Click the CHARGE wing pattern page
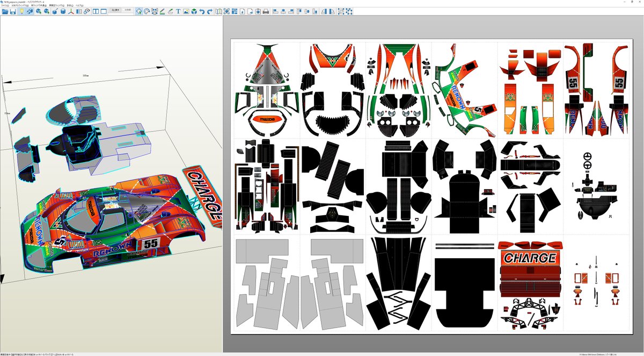Screen dimensions: 644x356 (530, 283)
